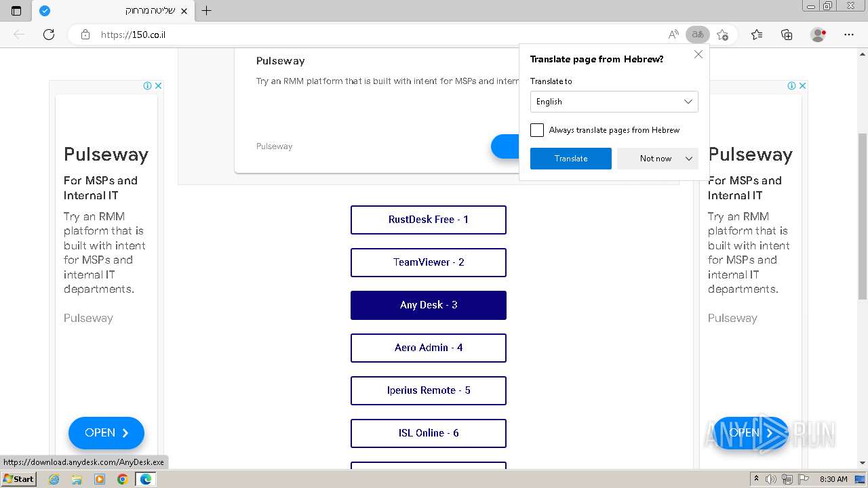View site information lock icon

[x=85, y=35]
